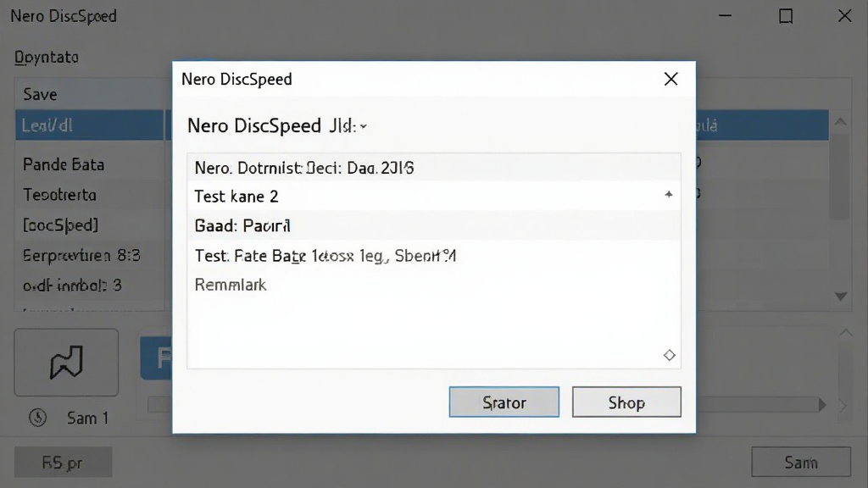
Task: Open the 'Dpyntato' menu in main window
Action: pyautogui.click(x=47, y=57)
